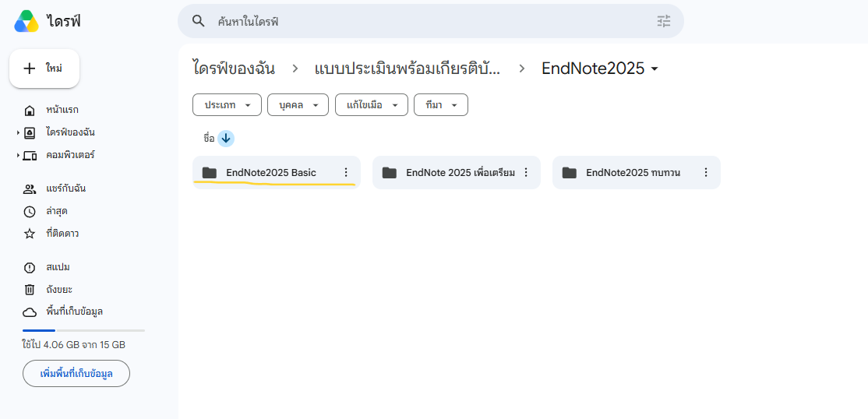
Task: Click folder icon of EndNote2025 ทบทวน
Action: [x=570, y=173]
